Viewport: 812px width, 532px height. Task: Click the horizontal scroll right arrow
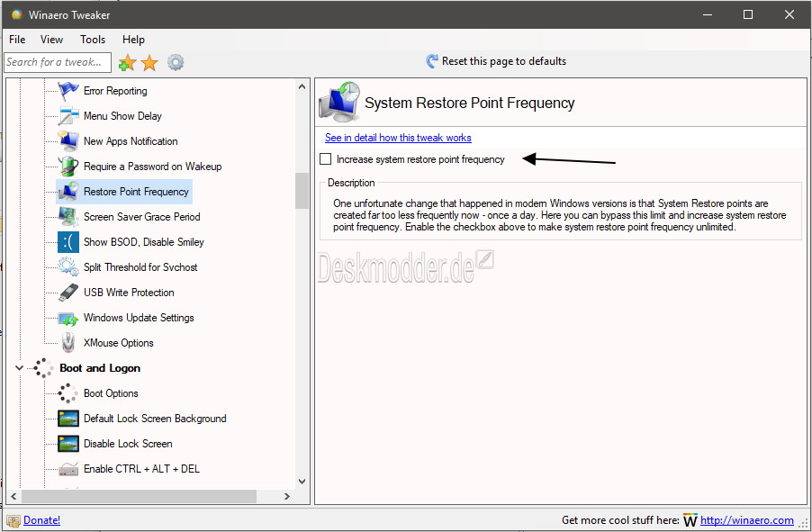point(287,496)
